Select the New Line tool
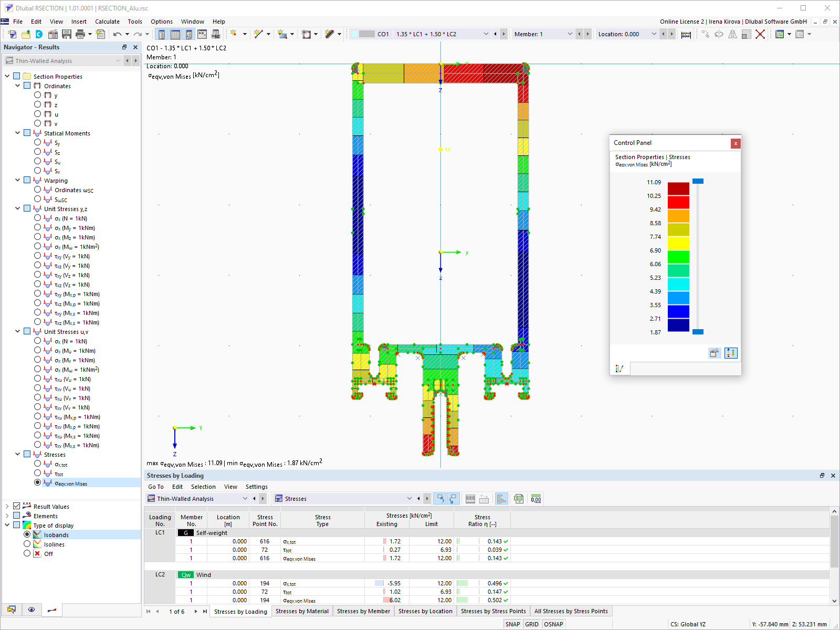840x630 pixels. [x=258, y=34]
